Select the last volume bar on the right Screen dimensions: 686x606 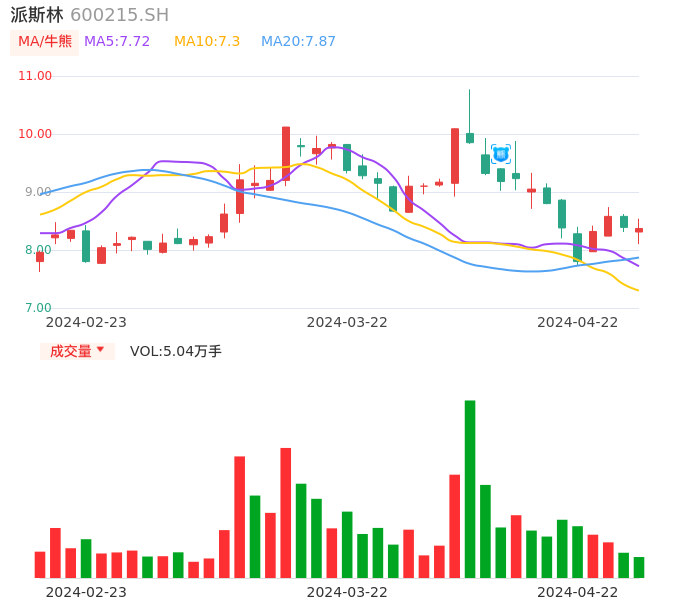(639, 567)
